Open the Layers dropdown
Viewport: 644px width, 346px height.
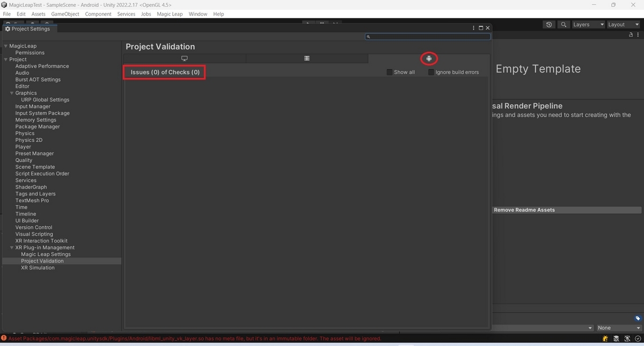(588, 25)
